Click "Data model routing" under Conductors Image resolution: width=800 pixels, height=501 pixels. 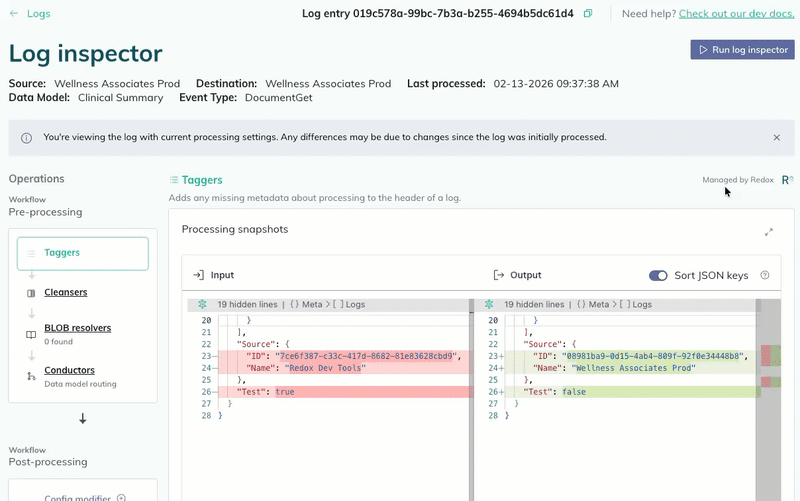(81, 384)
